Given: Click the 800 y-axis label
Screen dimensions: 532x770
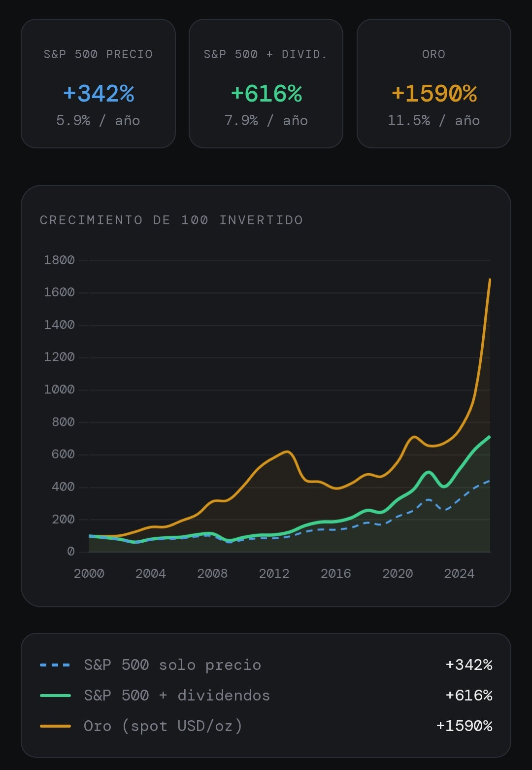Looking at the screenshot, I should 64,422.
